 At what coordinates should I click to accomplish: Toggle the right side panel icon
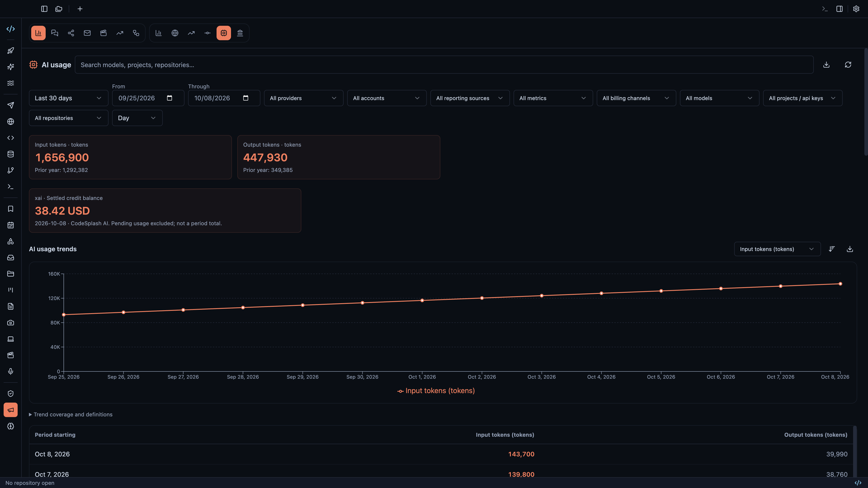click(x=839, y=9)
